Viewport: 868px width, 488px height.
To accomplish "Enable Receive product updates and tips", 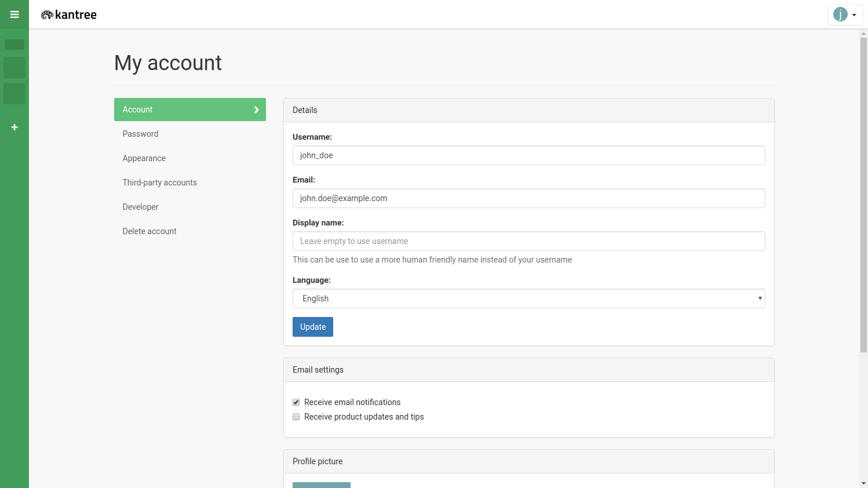I will (296, 417).
